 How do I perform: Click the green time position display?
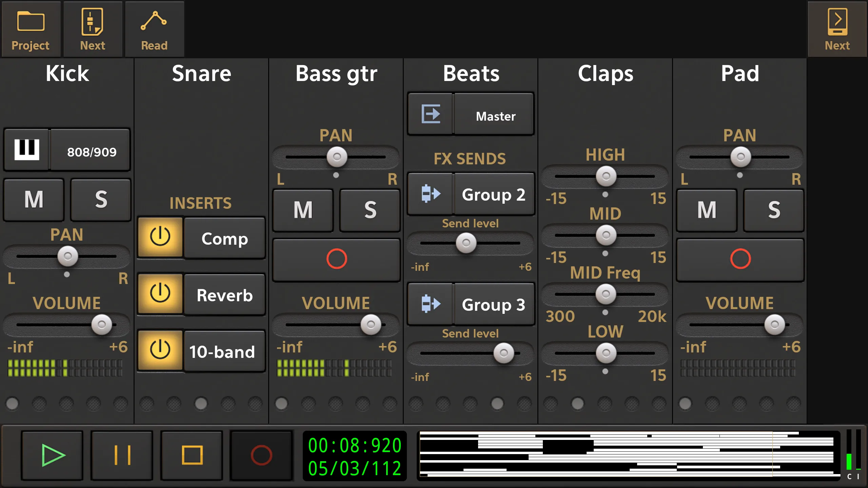pyautogui.click(x=355, y=456)
